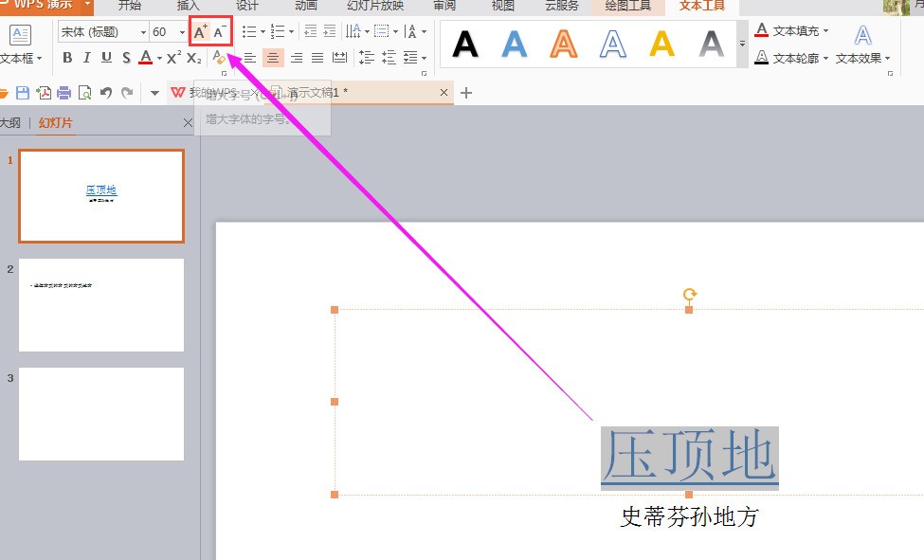Screen dimensions: 924x560
Task: Click the center alignment icon
Action: click(272, 57)
